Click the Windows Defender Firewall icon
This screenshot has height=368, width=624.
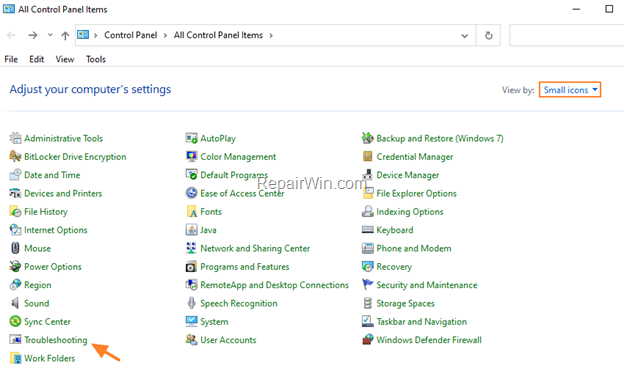367,339
